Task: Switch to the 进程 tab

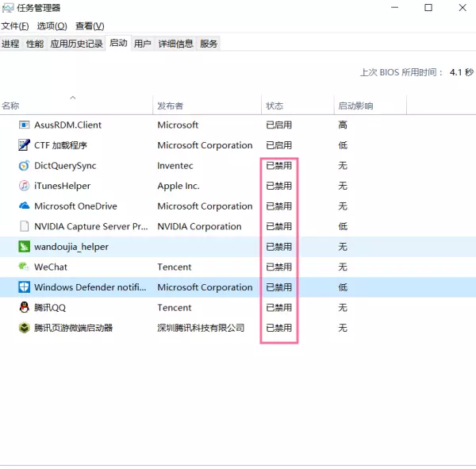Action: [x=10, y=44]
